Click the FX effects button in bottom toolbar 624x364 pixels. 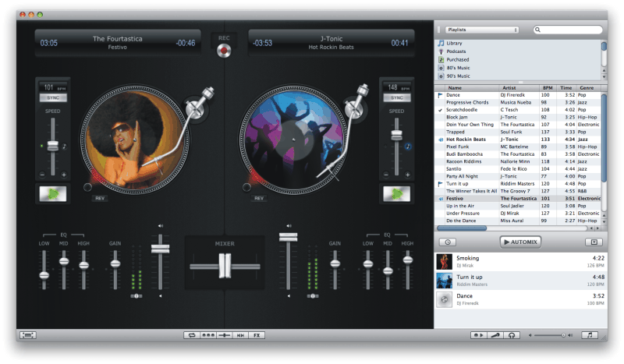(257, 334)
